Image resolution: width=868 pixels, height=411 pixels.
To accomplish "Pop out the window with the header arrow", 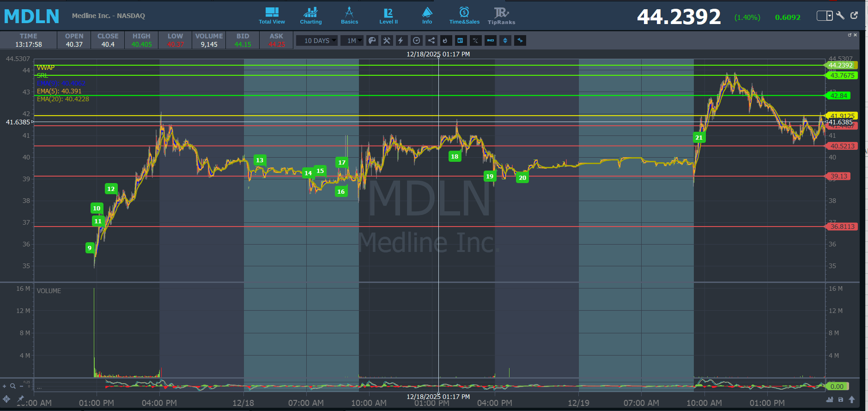I will (854, 15).
